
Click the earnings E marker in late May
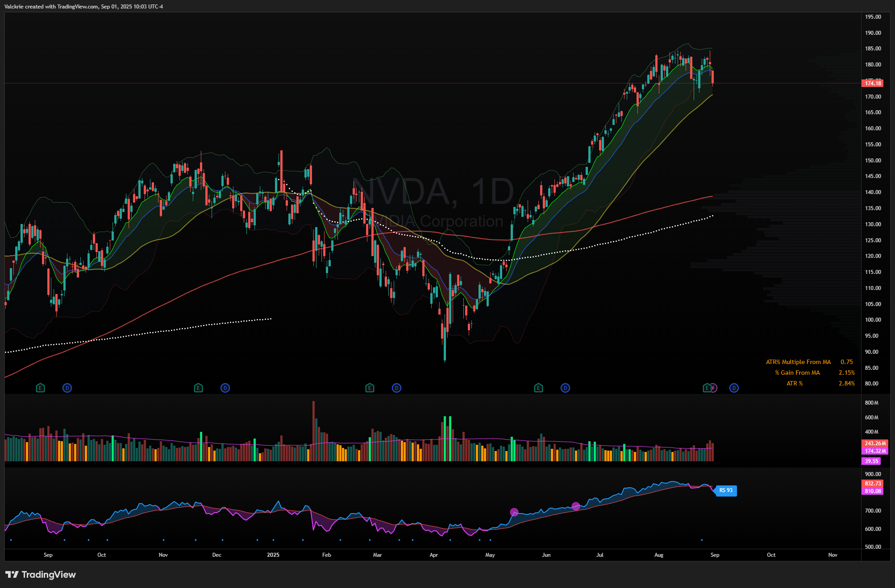(538, 388)
